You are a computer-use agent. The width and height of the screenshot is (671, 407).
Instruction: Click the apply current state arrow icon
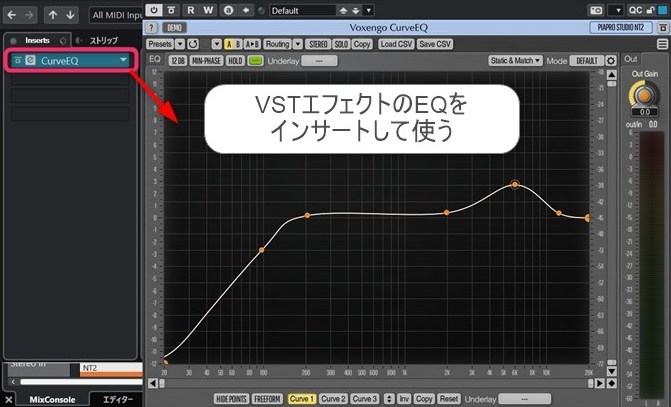(246, 10)
